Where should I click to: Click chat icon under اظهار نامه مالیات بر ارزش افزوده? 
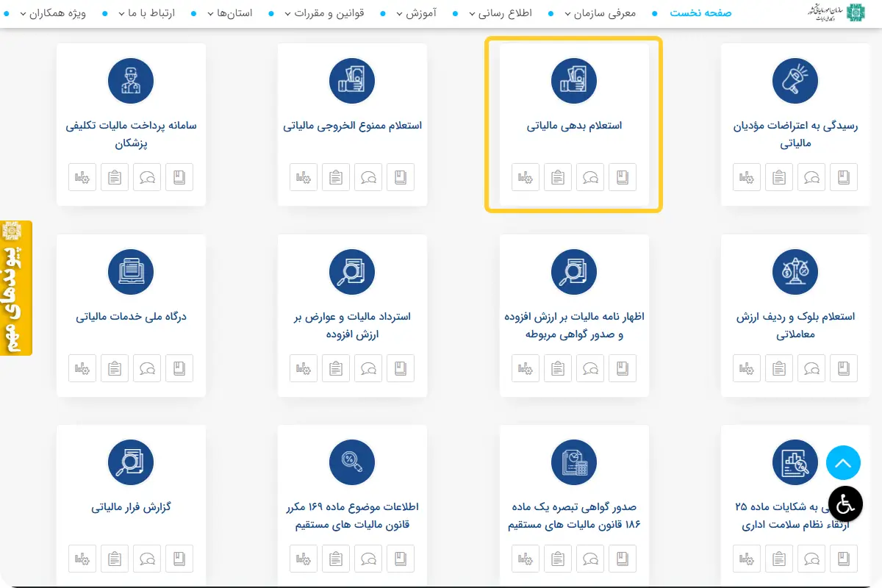click(590, 368)
